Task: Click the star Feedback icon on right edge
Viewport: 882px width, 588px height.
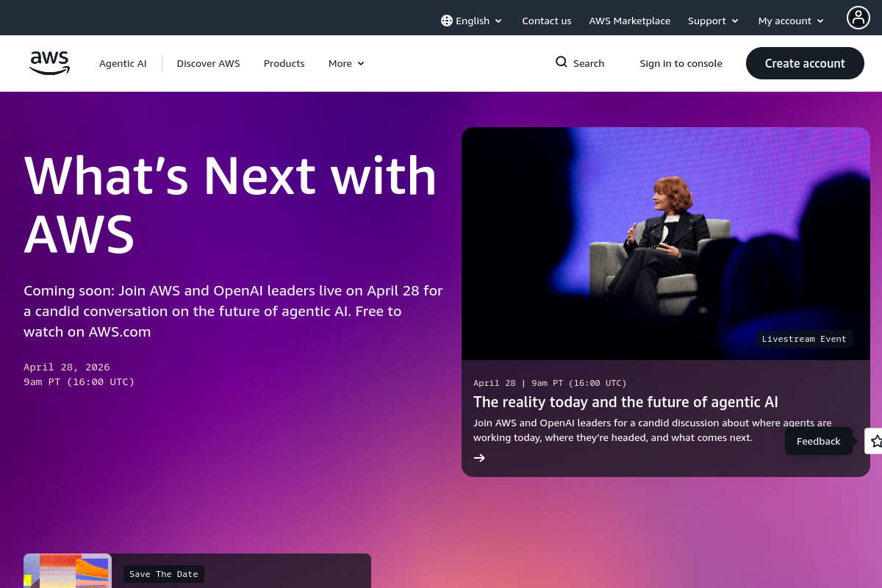Action: 875,441
